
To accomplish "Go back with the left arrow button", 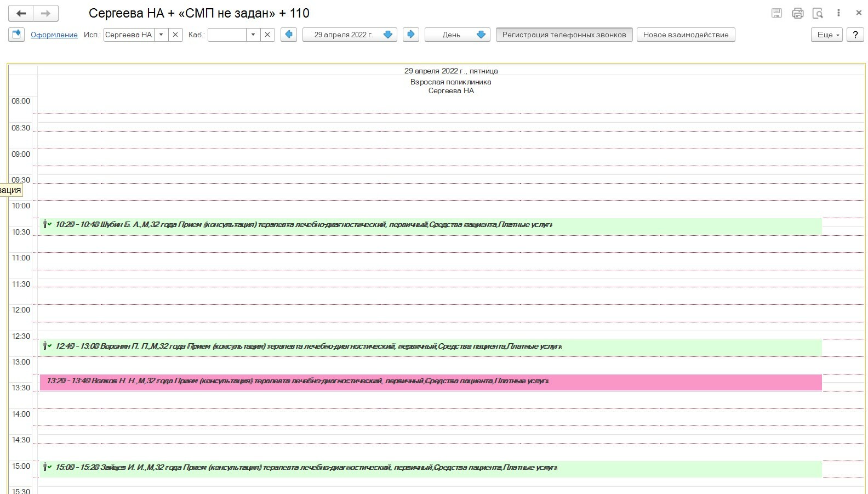I will 21,13.
